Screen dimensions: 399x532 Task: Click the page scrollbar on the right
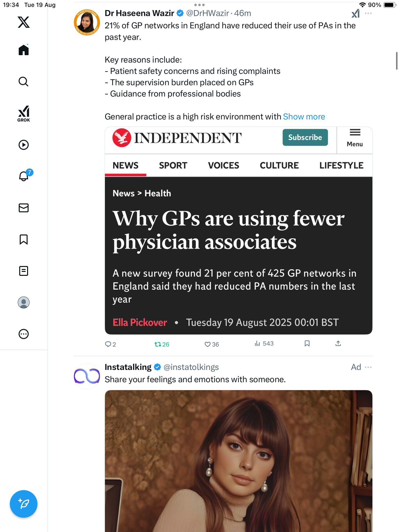(397, 61)
